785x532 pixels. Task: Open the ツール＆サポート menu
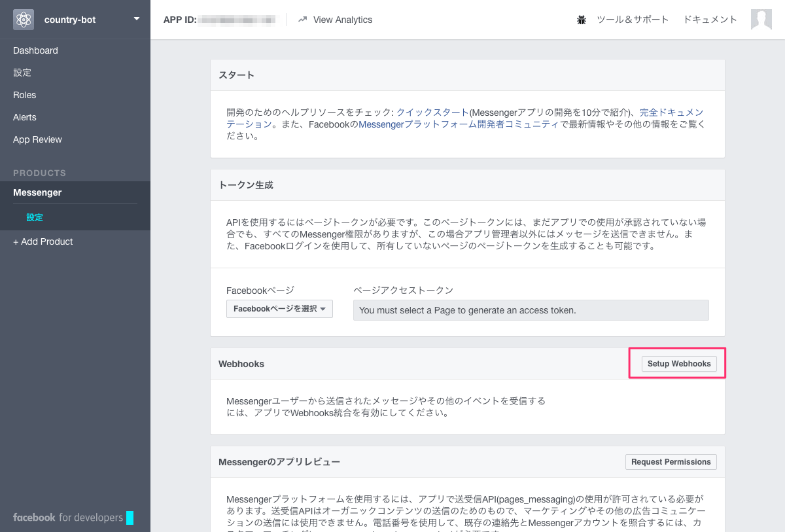click(632, 20)
